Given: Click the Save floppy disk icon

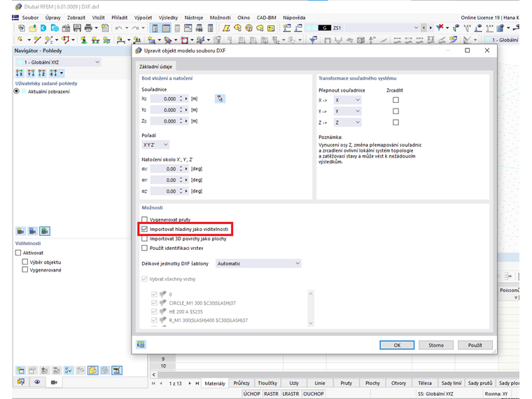Looking at the screenshot, I should coord(77,28).
